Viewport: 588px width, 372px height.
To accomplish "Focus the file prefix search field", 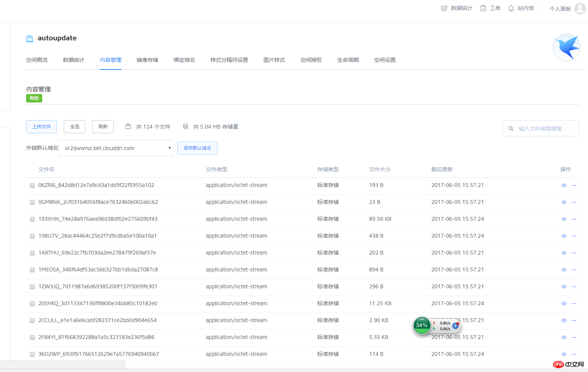I will point(541,128).
